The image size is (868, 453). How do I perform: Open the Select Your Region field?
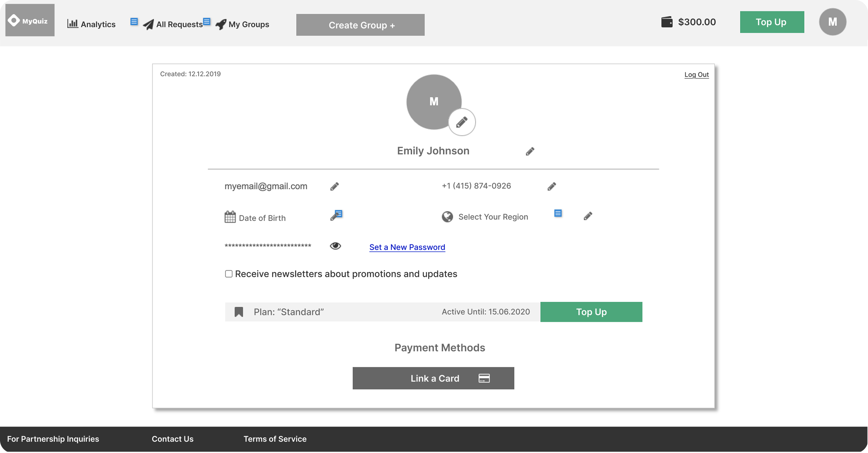pos(493,217)
